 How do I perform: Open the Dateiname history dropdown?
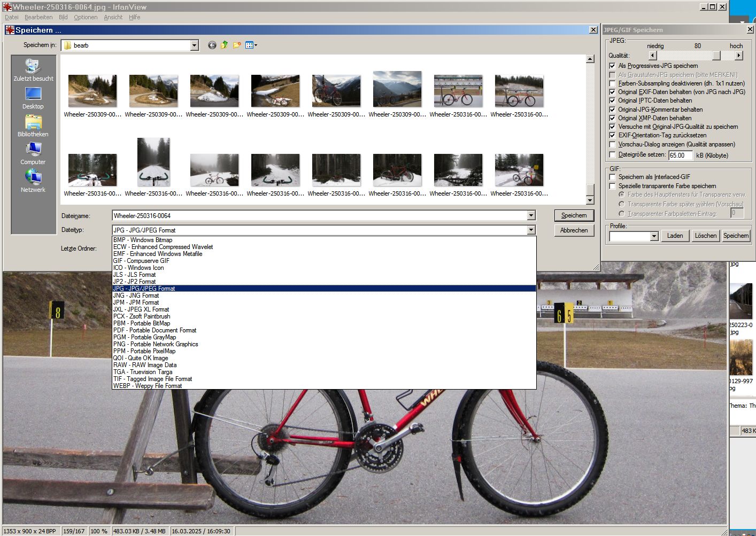point(531,216)
